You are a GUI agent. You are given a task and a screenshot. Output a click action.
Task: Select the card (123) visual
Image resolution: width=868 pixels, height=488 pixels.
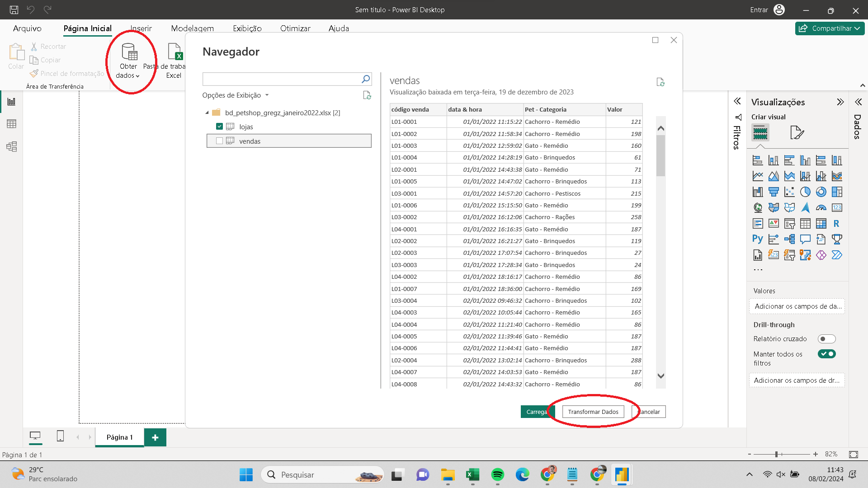coord(837,208)
